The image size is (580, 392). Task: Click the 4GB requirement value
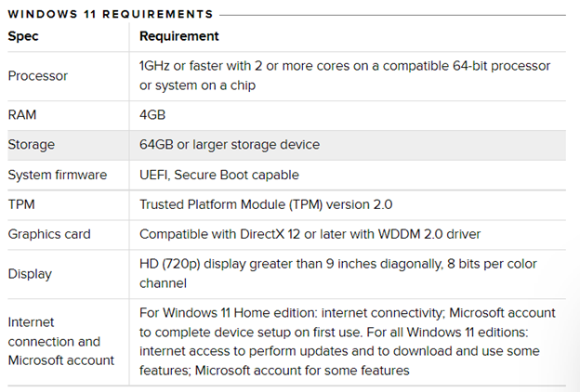click(x=152, y=114)
